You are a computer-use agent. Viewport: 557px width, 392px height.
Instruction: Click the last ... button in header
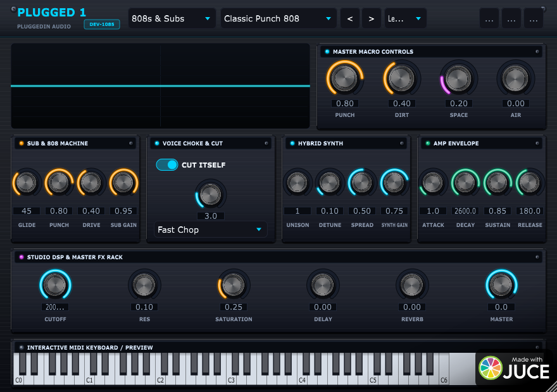pos(533,18)
